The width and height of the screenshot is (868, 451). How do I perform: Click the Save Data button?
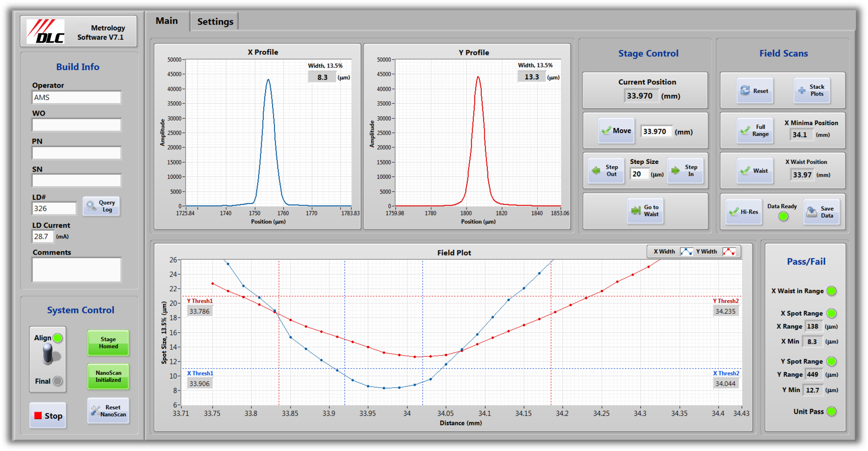[821, 212]
